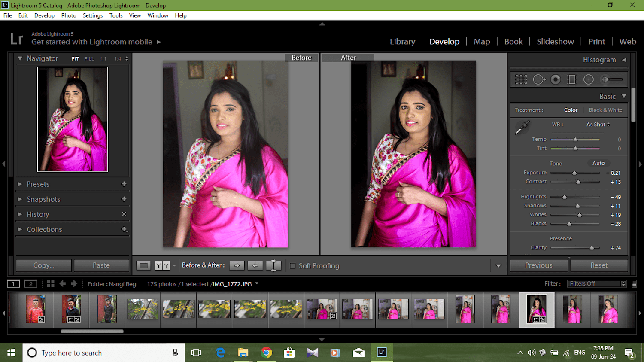This screenshot has width=644, height=362.
Task: Select the Adjustment Brush tool
Action: point(612,79)
